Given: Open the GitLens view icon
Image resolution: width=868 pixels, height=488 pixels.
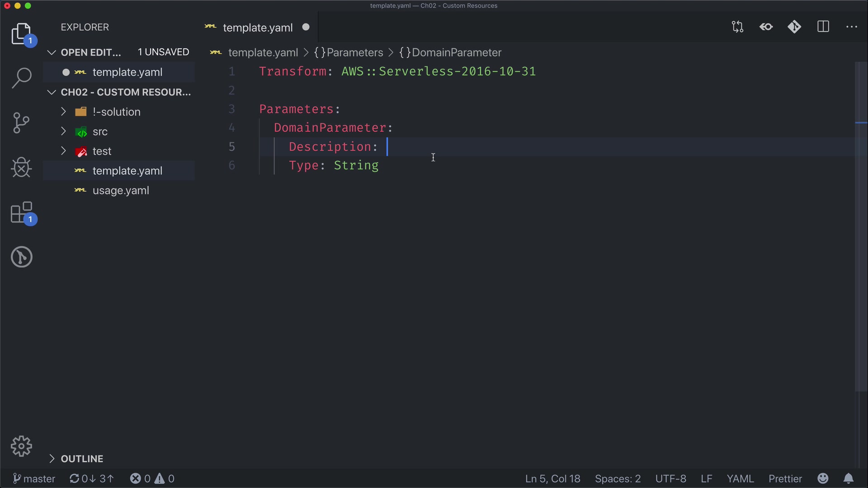Looking at the screenshot, I should [21, 257].
